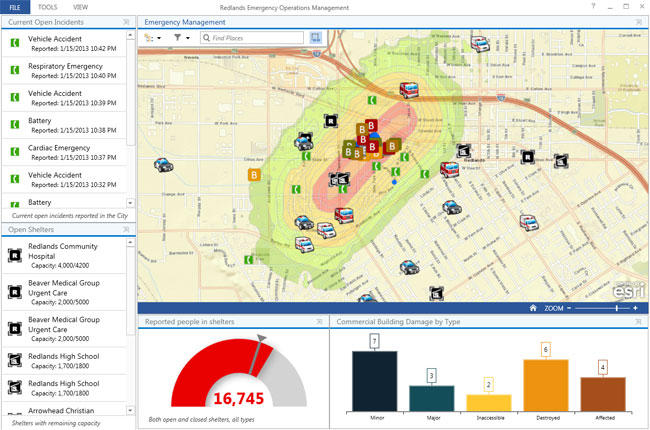Image resolution: width=650 pixels, height=430 pixels.
Task: Click R shelter marker east of Redlands label
Action: [x=527, y=157]
